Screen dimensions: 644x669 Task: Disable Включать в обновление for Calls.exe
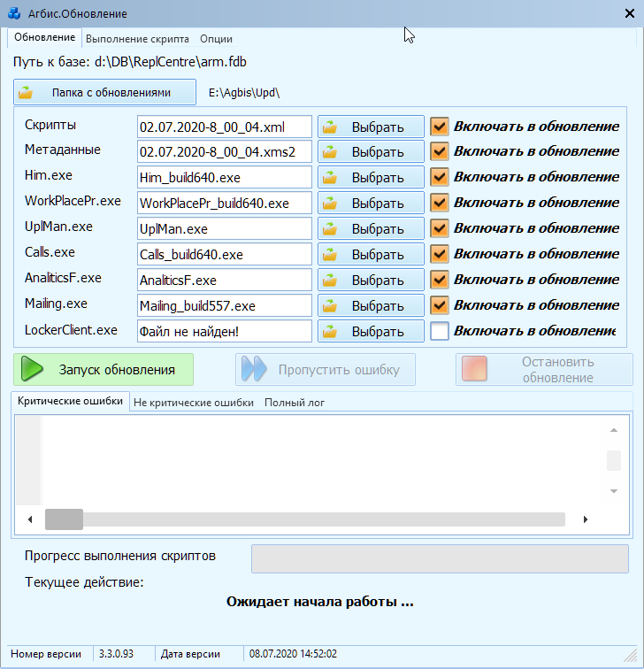(440, 254)
